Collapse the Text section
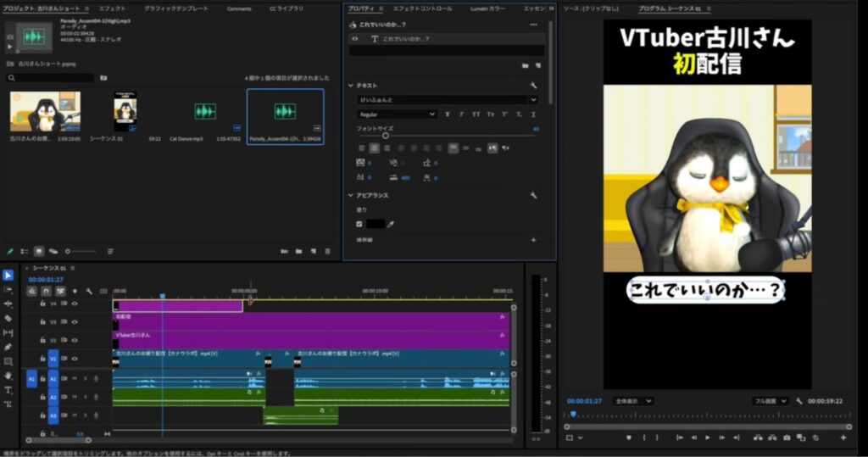The image size is (868, 457). (x=351, y=86)
